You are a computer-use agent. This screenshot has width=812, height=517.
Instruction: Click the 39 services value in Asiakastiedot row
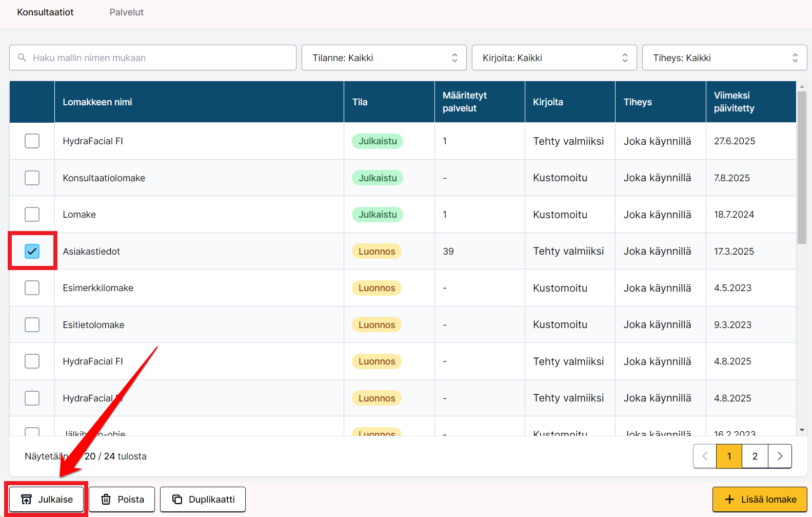click(448, 251)
